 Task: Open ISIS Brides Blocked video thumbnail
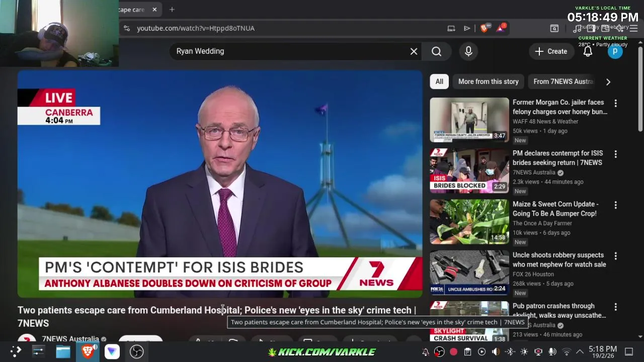click(469, 171)
